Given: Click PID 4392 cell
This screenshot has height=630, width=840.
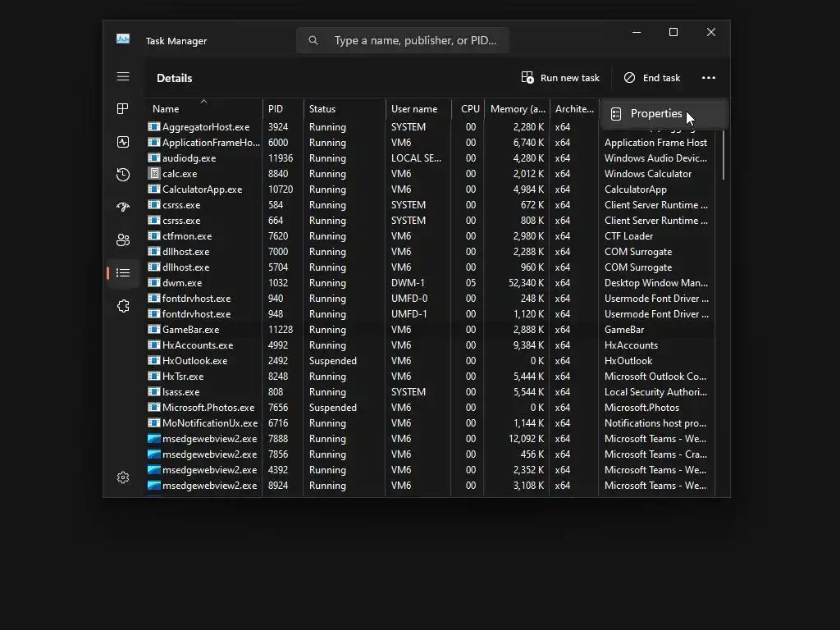Looking at the screenshot, I should pos(278,469).
